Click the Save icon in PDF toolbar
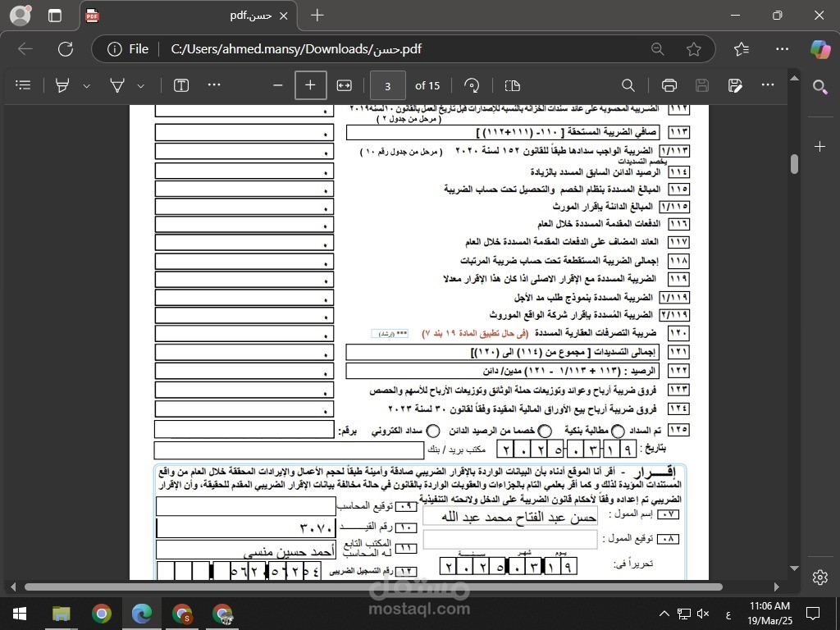 (x=702, y=85)
